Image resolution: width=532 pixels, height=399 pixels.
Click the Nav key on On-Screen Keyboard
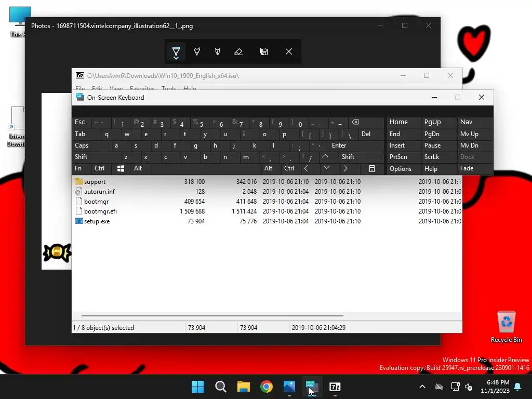pos(475,122)
